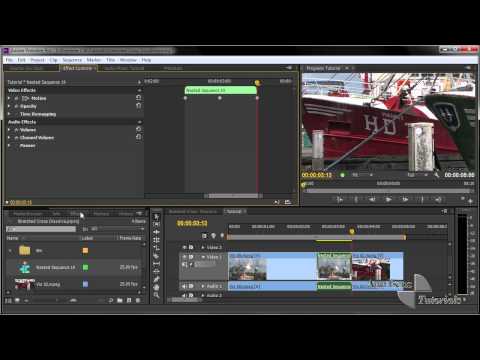The image size is (480, 360).
Task: Play the Program Monitor sequence
Action: tap(388, 199)
